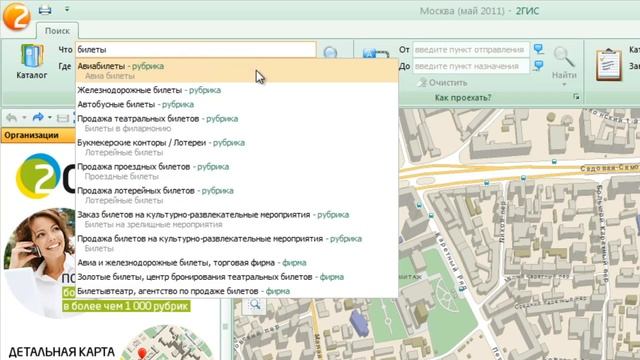Click the magnifier zoom icon on the map
Image resolution: width=640 pixels, height=360 pixels.
click(x=255, y=304)
